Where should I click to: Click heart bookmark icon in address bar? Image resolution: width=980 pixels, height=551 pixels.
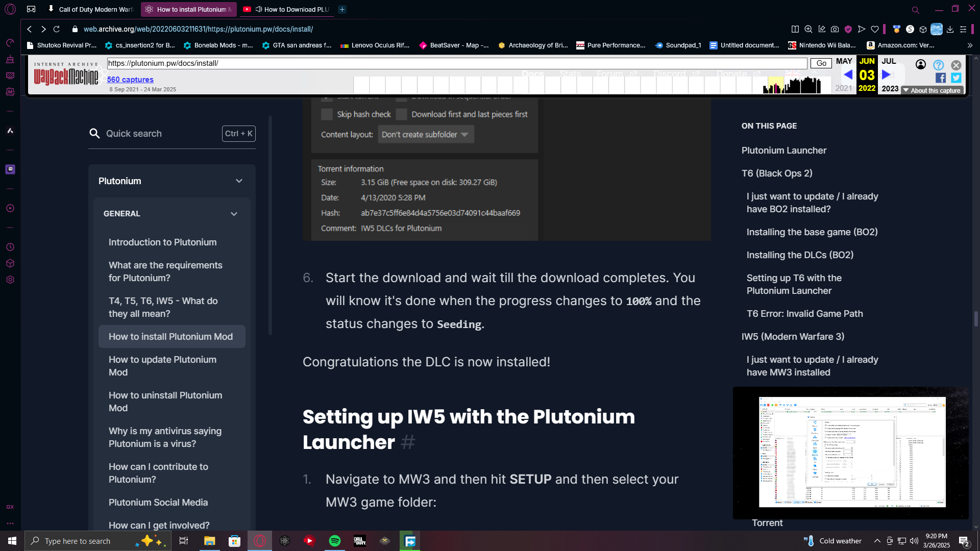click(x=875, y=29)
